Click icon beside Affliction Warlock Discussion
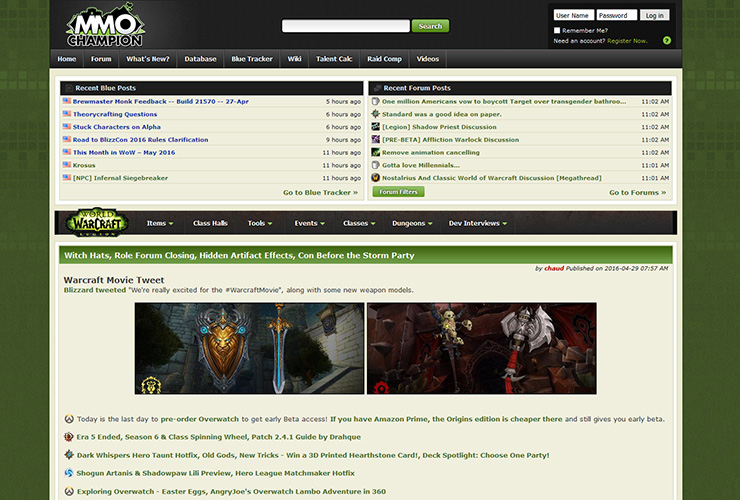The width and height of the screenshot is (740, 500). coord(376,139)
